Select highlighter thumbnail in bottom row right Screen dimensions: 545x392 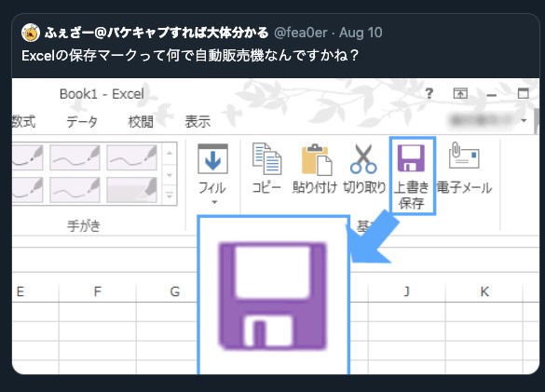pos(131,190)
